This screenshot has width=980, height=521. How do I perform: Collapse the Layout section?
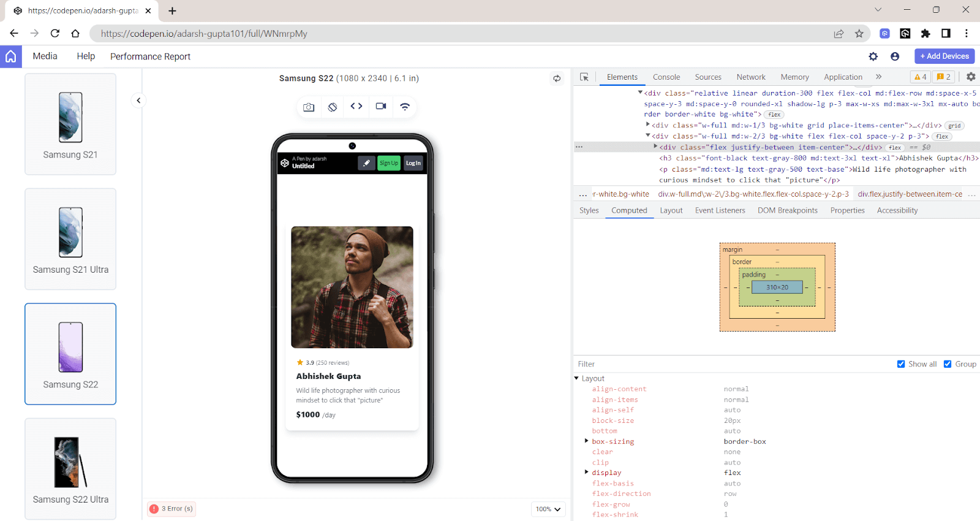[577, 379]
